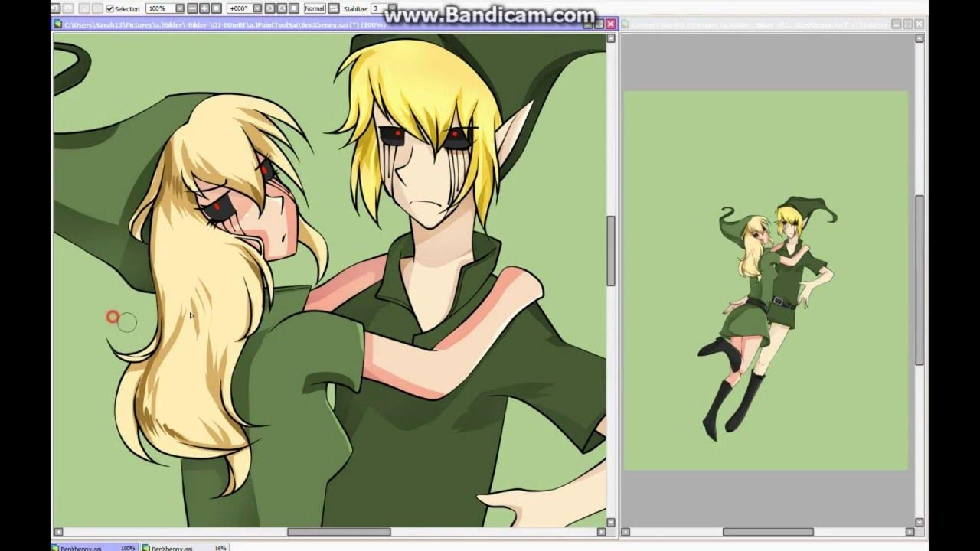Toggle the Selection checkbox

tap(109, 8)
